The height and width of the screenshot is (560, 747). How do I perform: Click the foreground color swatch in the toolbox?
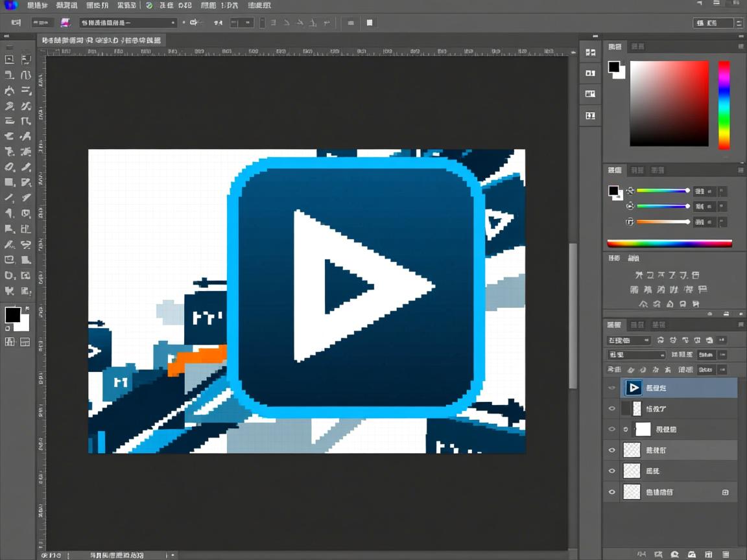coord(12,315)
